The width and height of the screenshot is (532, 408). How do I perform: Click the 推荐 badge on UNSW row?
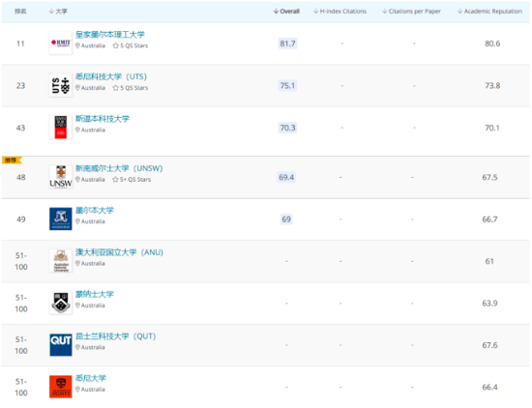(12, 160)
